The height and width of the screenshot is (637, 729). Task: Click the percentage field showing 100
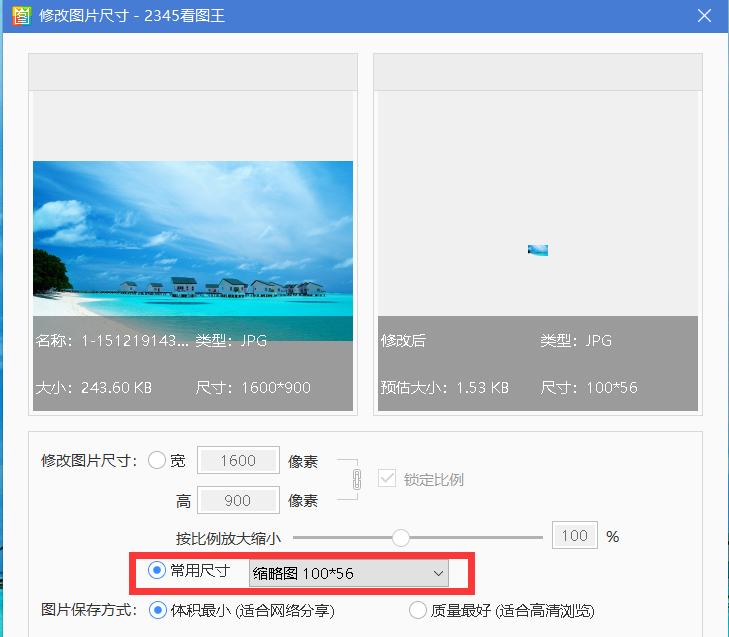[574, 536]
